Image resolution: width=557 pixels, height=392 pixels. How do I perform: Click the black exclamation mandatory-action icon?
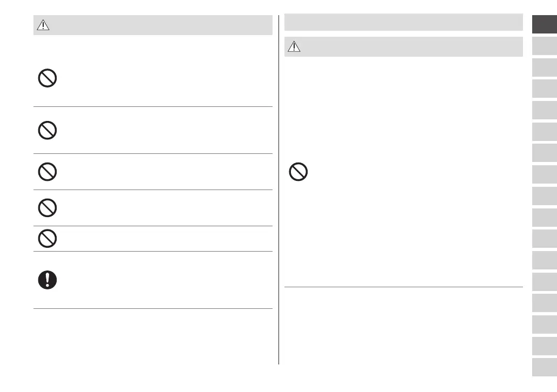[47, 280]
